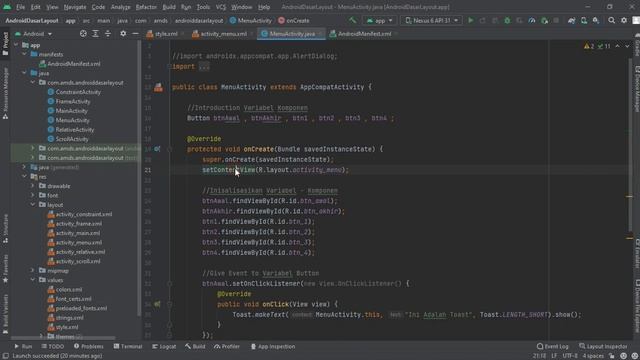Screen dimensions: 640x360
Task: Open the Build menu
Action: click(x=169, y=7)
